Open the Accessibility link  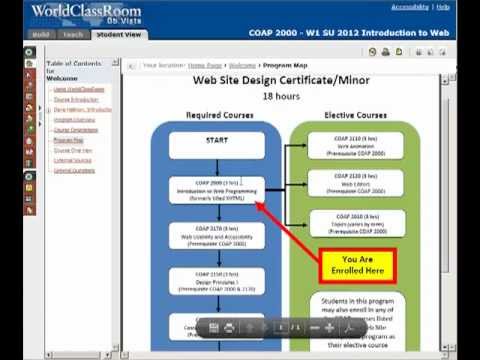pyautogui.click(x=410, y=7)
